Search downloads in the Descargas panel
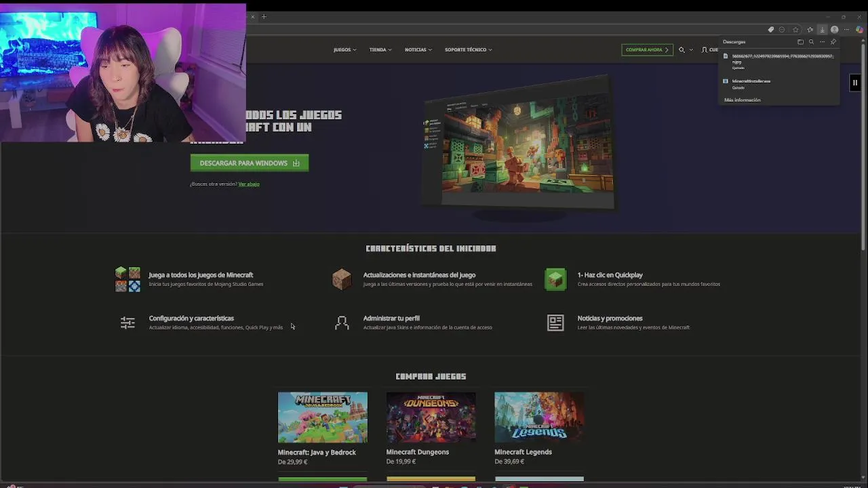This screenshot has width=868, height=488. [x=811, y=42]
